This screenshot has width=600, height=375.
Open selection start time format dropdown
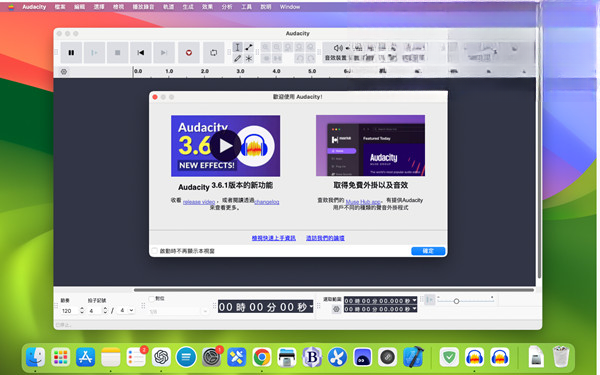414,301
